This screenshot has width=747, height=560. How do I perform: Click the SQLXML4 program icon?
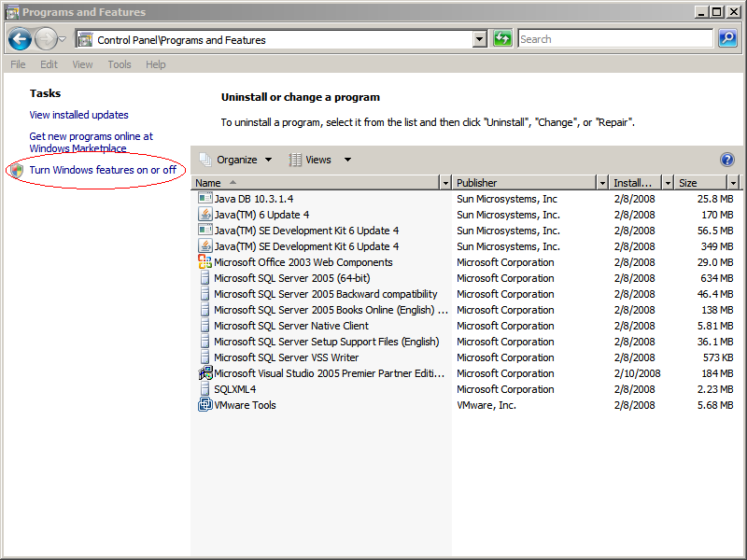point(204,388)
